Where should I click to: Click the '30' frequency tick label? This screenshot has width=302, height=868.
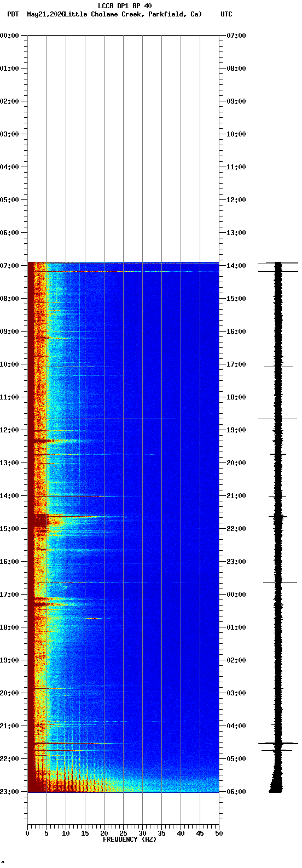tap(142, 833)
